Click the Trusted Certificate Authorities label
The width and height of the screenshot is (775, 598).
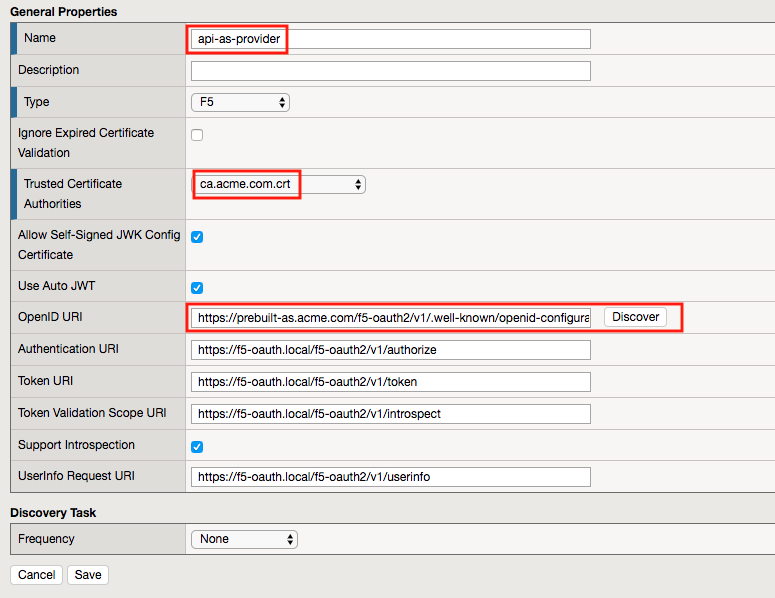[73, 194]
